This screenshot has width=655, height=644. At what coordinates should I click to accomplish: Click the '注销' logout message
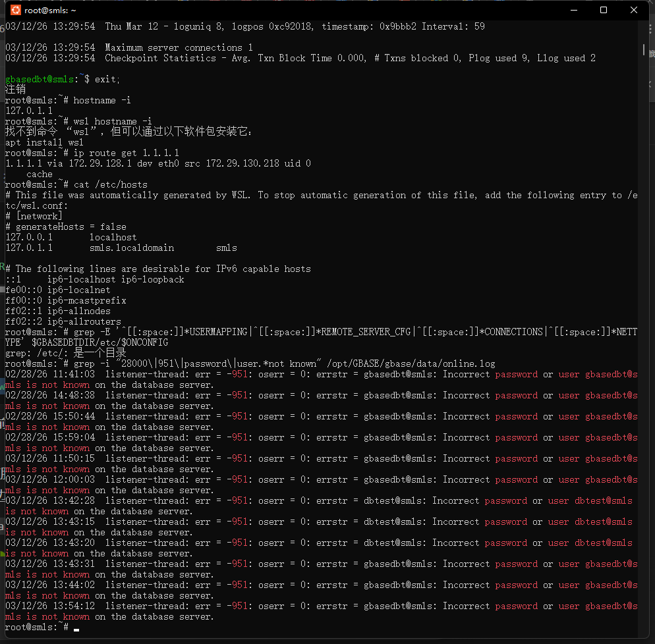point(15,90)
